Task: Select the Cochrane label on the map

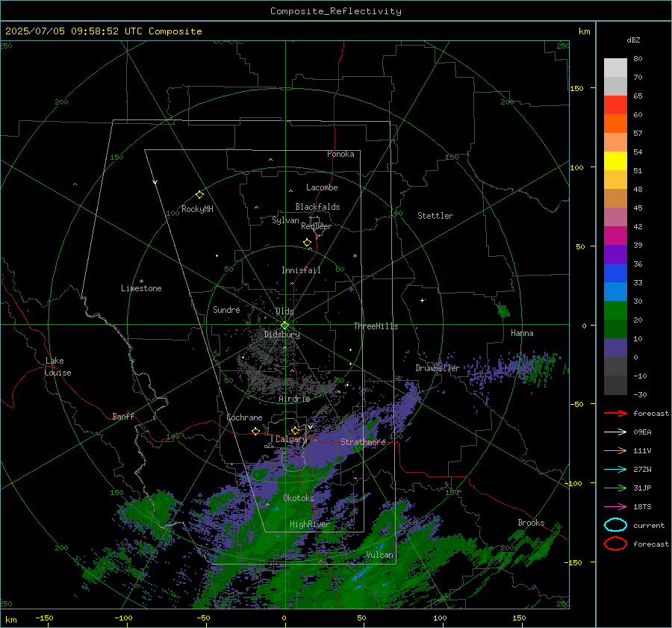Action: tap(244, 417)
